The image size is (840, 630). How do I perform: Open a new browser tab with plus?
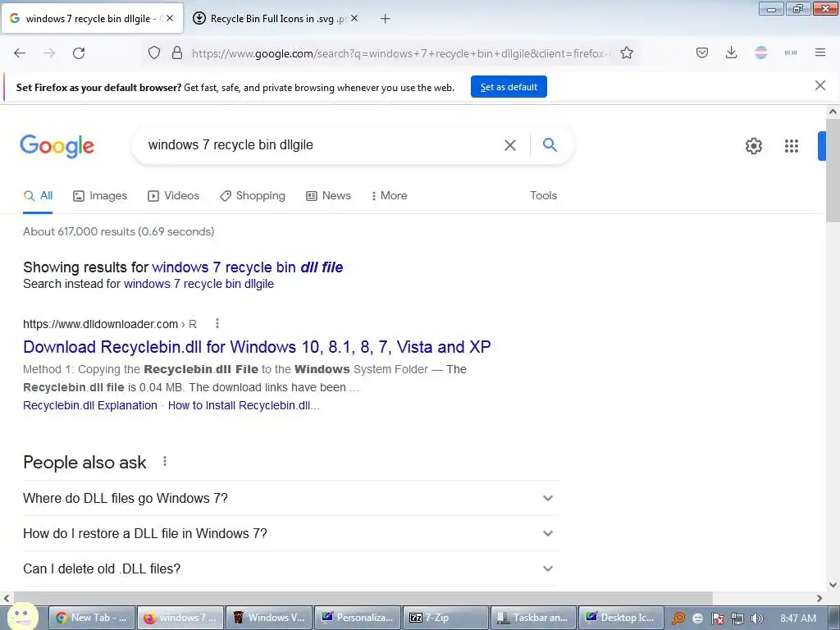[x=386, y=19]
